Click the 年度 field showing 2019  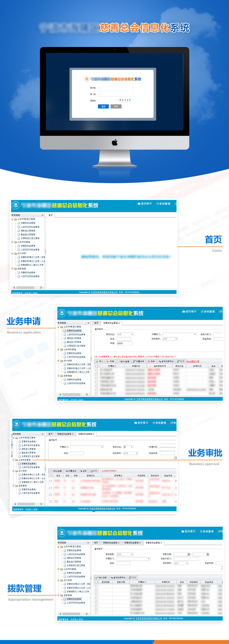tap(123, 343)
